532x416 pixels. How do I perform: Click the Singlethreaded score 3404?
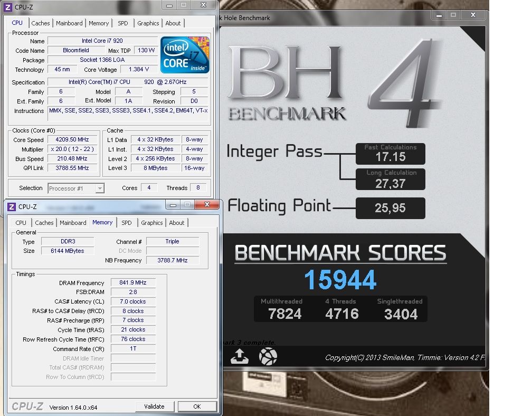click(401, 314)
